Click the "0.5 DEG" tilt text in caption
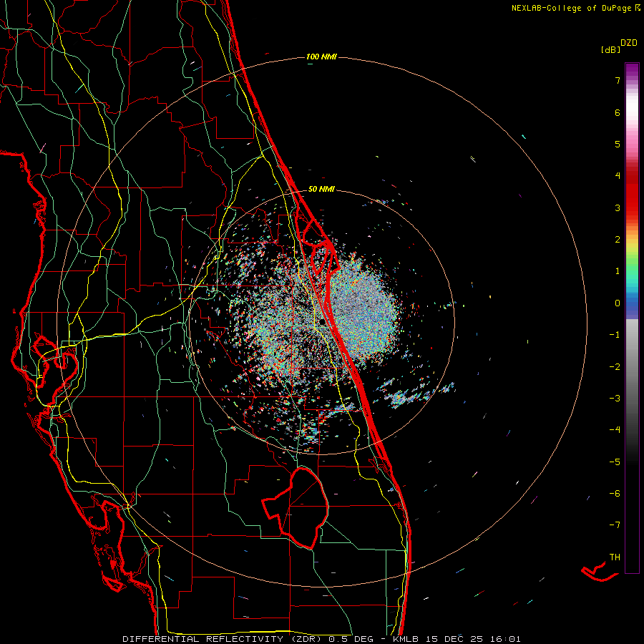This screenshot has width=644, height=644. point(351,639)
